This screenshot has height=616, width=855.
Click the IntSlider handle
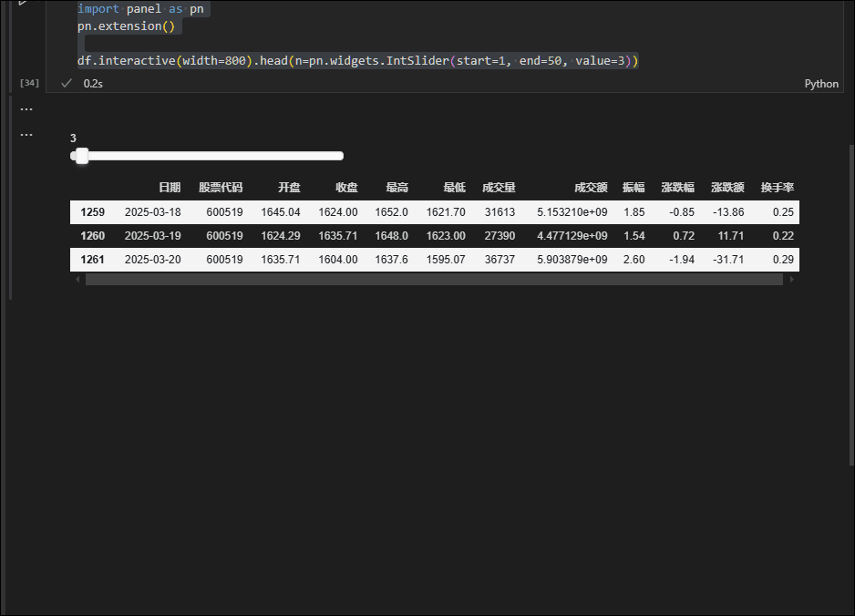click(80, 156)
